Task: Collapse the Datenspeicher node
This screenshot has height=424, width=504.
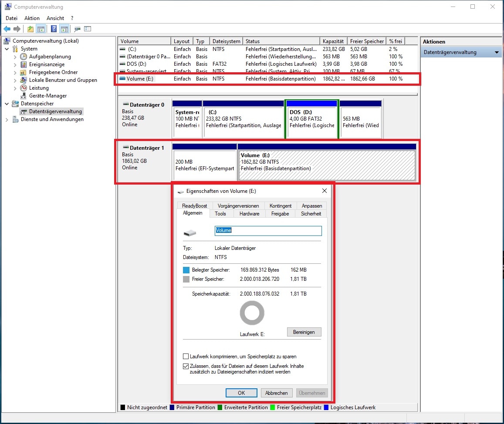Action: (7, 104)
